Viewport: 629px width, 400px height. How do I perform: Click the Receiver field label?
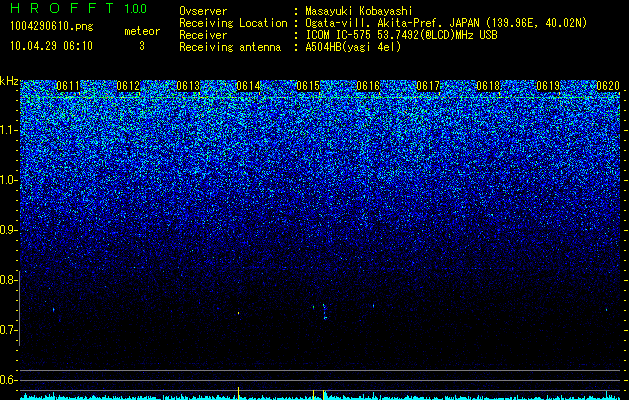pyautogui.click(x=203, y=35)
